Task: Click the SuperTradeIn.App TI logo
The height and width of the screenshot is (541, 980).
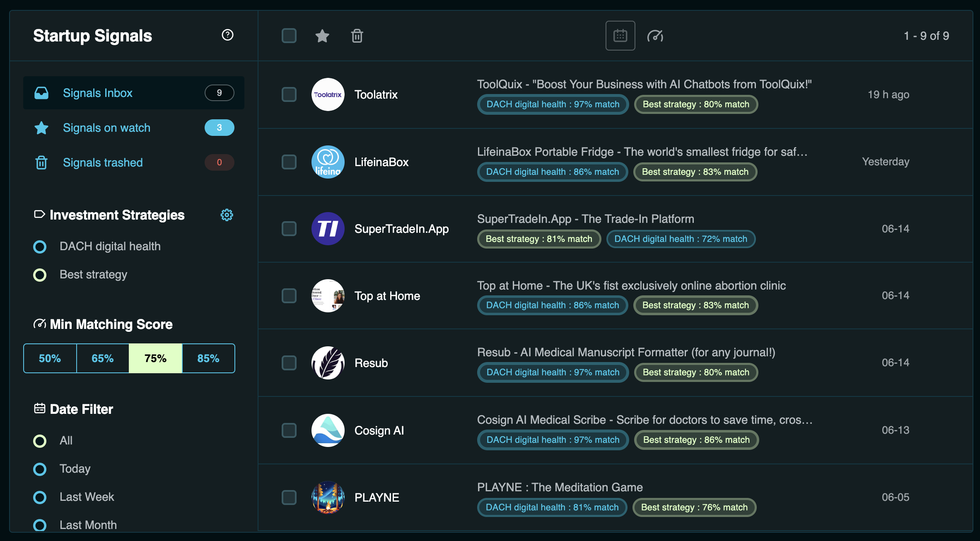Action: click(328, 229)
